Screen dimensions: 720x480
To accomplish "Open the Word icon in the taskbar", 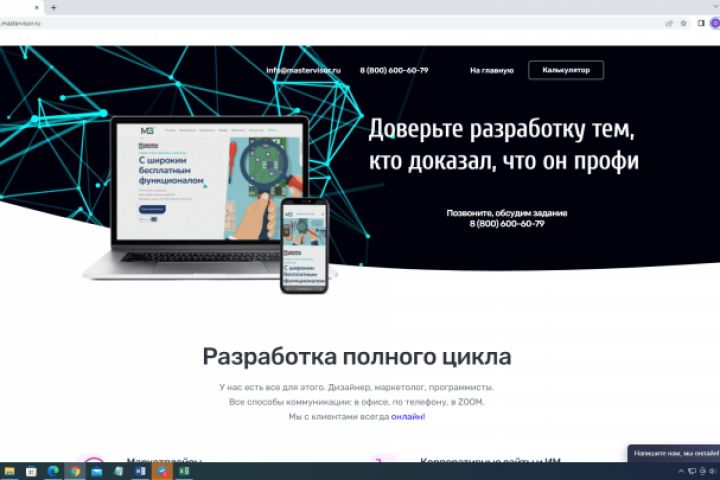I will click(141, 471).
